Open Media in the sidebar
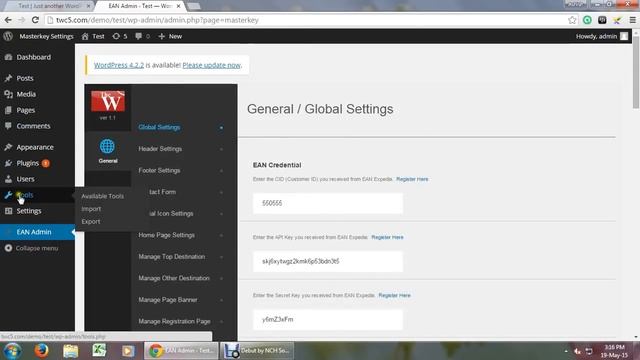Image resolution: width=640 pixels, height=360 pixels. [26, 94]
